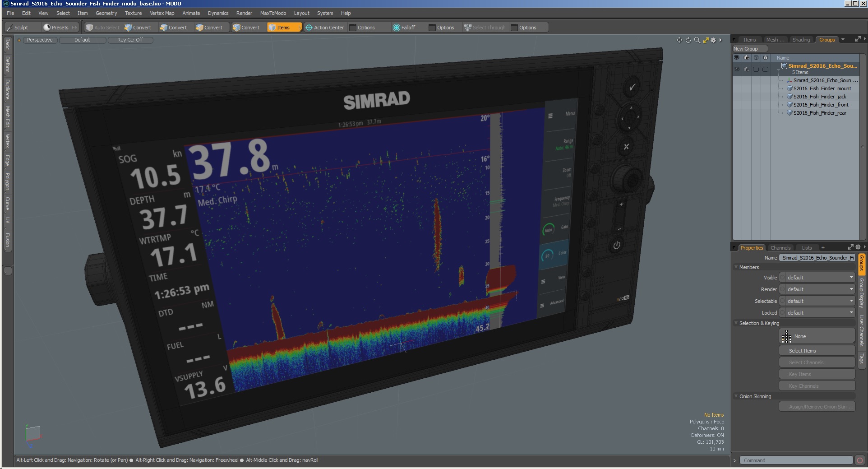Click the Select Channels button
Screen dimensions: 868x469
click(x=817, y=362)
